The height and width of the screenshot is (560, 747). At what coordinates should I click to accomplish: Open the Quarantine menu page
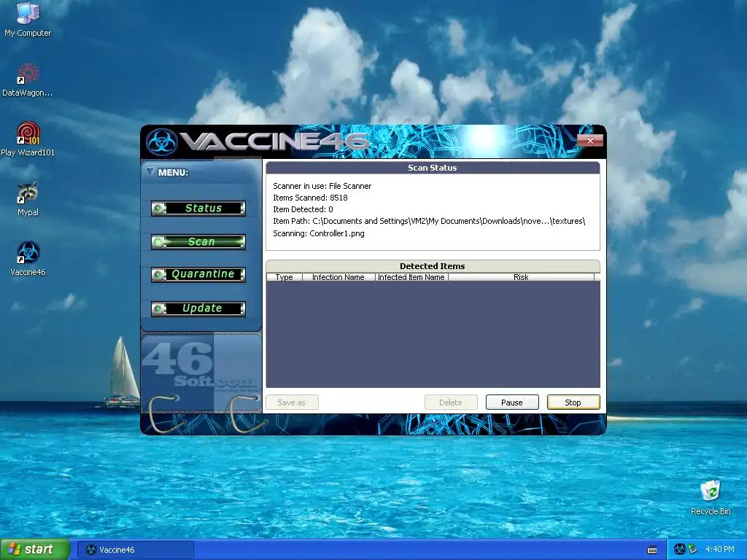pos(198,274)
